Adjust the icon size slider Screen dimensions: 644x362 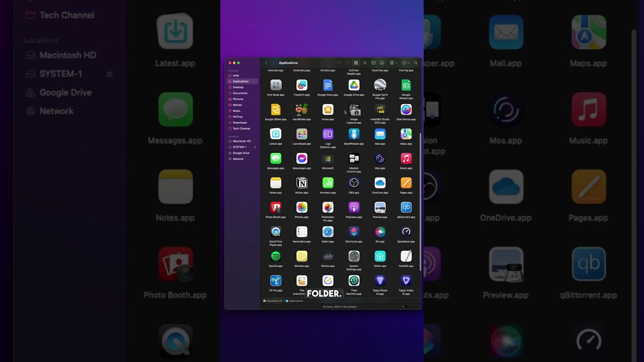pyautogui.click(x=410, y=306)
